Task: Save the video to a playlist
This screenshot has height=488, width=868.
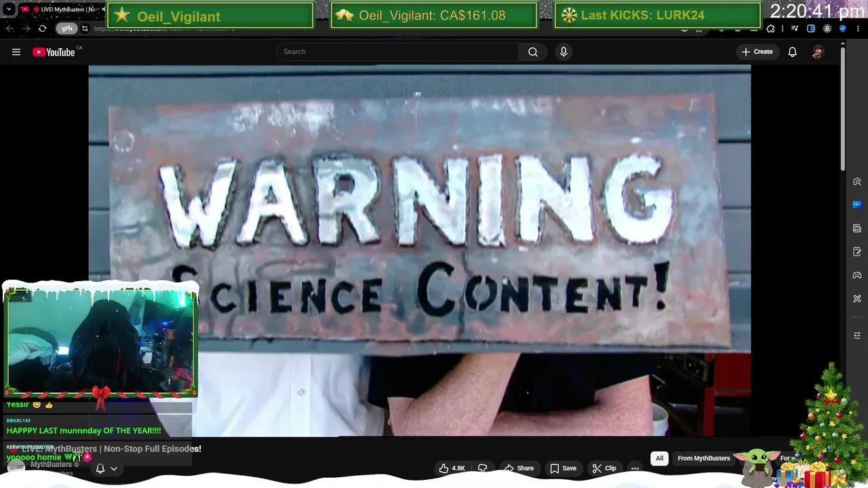Action: coord(564,468)
